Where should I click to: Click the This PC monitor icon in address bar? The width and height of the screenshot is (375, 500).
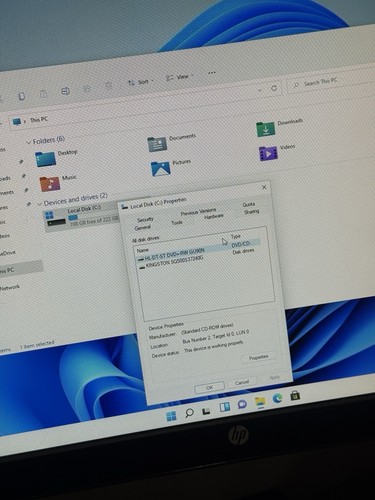click(x=16, y=122)
